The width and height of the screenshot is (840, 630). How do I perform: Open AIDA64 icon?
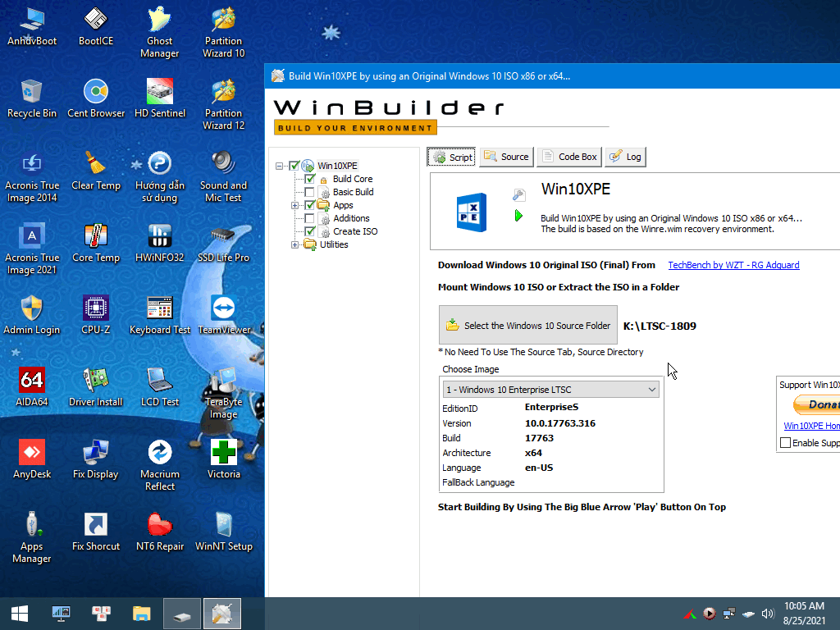pyautogui.click(x=32, y=387)
